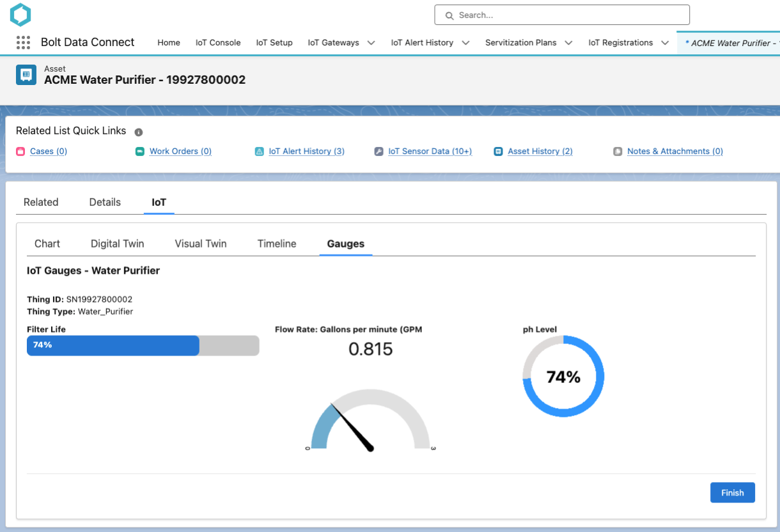Click the 74% label inside the ph donut

coord(563,377)
